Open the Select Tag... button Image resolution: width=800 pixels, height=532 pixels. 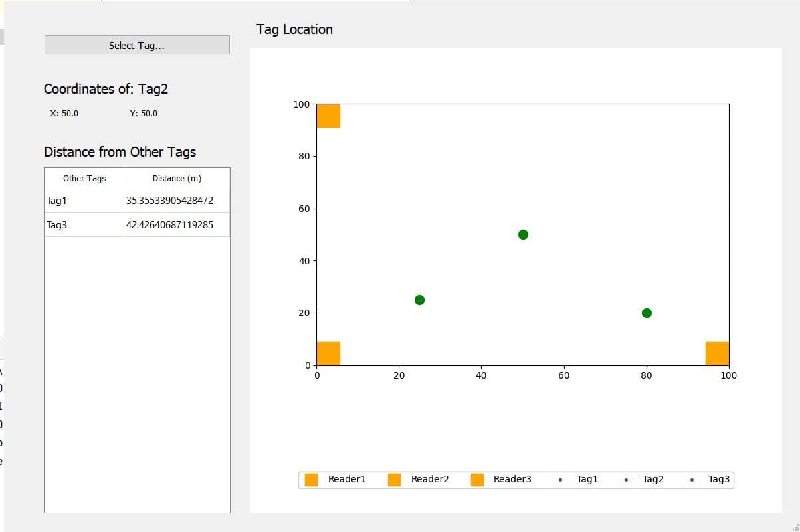coord(137,45)
